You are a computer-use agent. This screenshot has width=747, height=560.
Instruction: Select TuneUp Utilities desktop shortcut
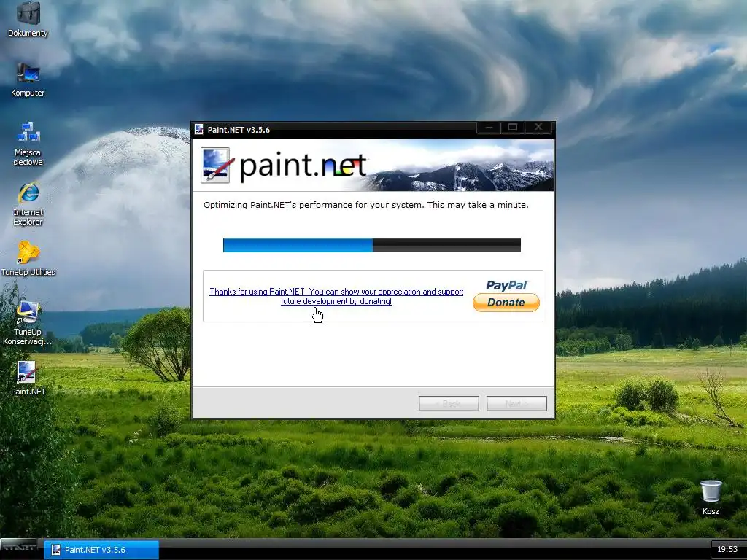pyautogui.click(x=28, y=259)
